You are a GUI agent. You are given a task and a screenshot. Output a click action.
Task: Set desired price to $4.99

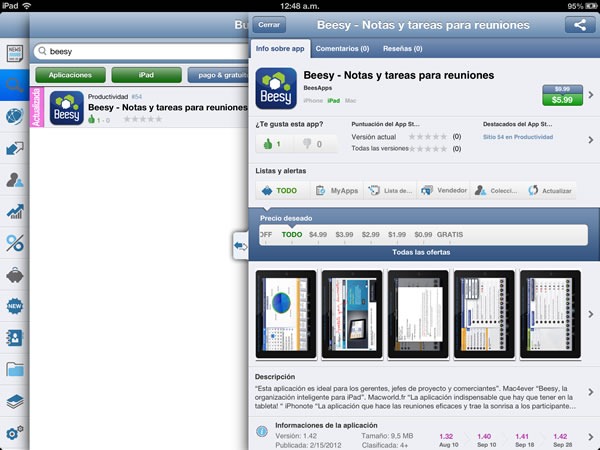point(318,235)
